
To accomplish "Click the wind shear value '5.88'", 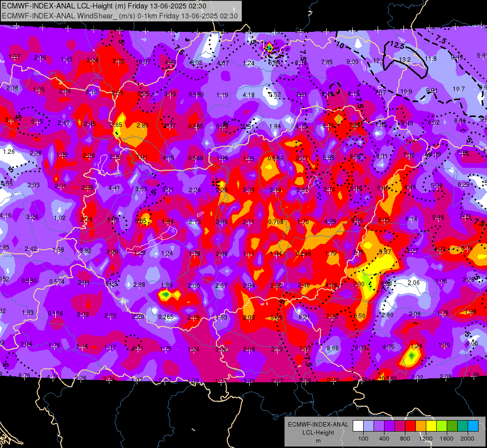I will tap(438, 218).
